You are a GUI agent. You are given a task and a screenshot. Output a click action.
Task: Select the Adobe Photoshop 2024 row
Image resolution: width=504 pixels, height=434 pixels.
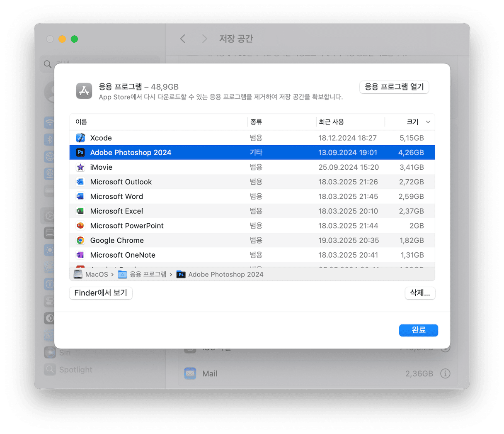(x=252, y=152)
